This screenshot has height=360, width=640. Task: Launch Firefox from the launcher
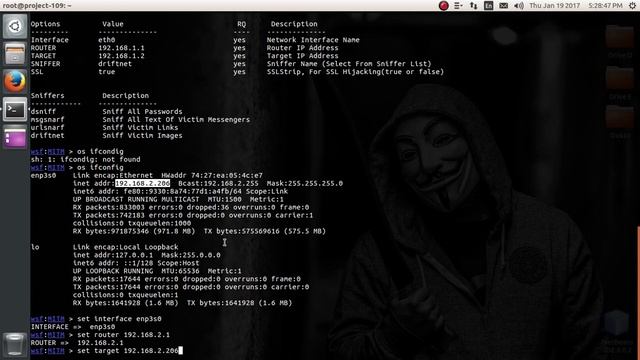coord(15,82)
